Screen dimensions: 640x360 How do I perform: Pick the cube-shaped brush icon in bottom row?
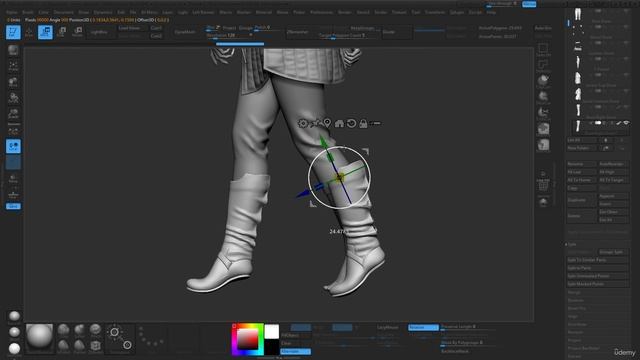tap(96, 346)
